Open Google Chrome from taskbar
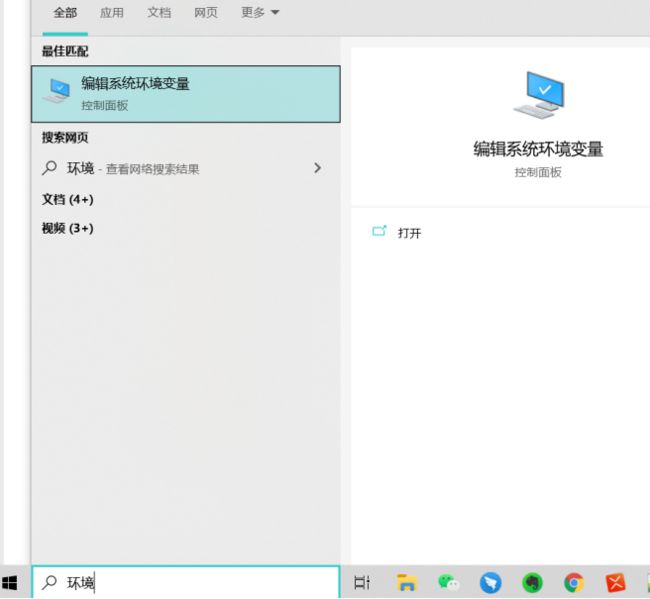 coord(574,583)
